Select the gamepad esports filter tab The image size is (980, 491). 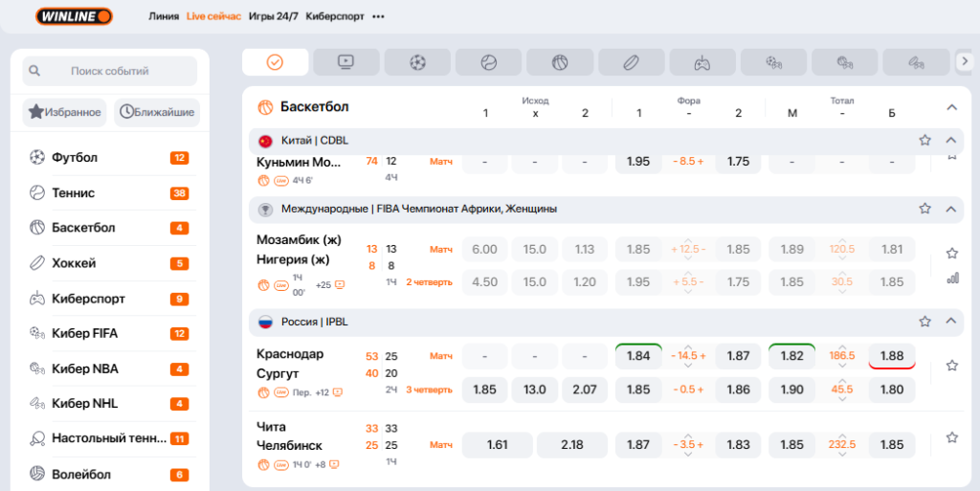tap(702, 62)
